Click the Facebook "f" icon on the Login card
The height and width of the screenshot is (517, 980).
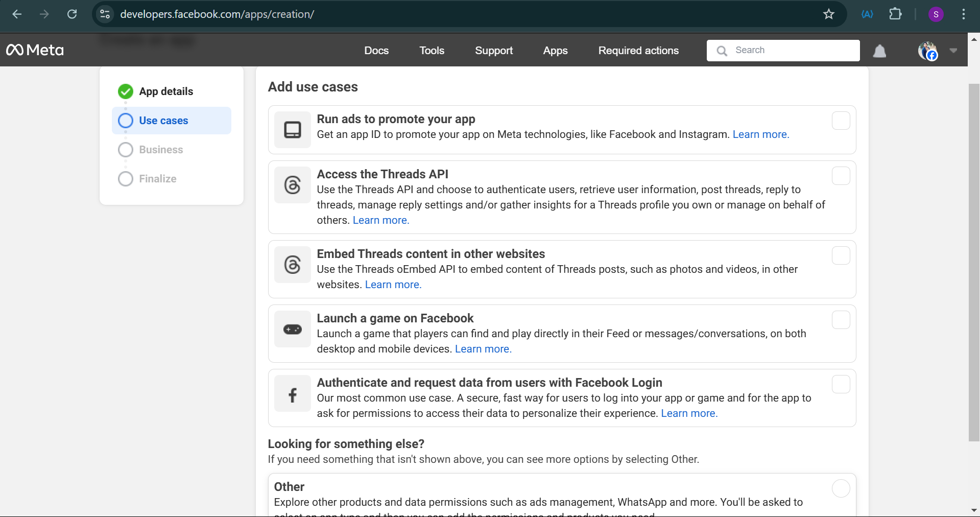click(292, 393)
